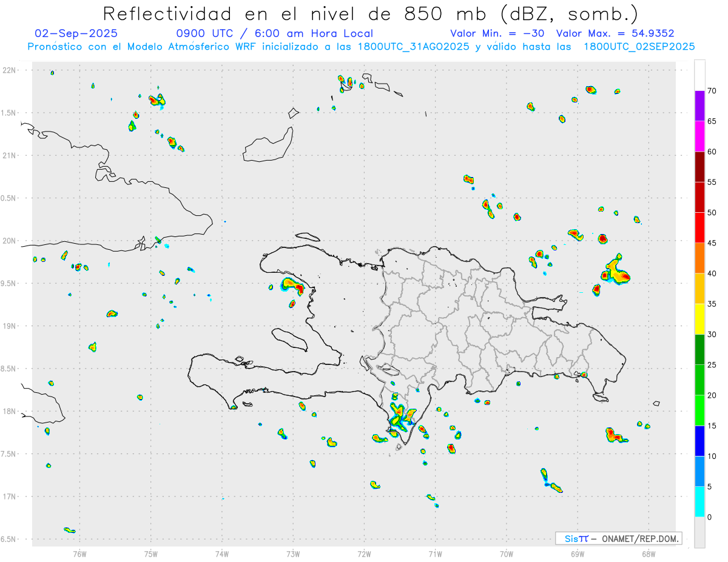Viewport: 728px width, 562px height.
Task: Click the '74W' longitude label
Action: [x=222, y=554]
